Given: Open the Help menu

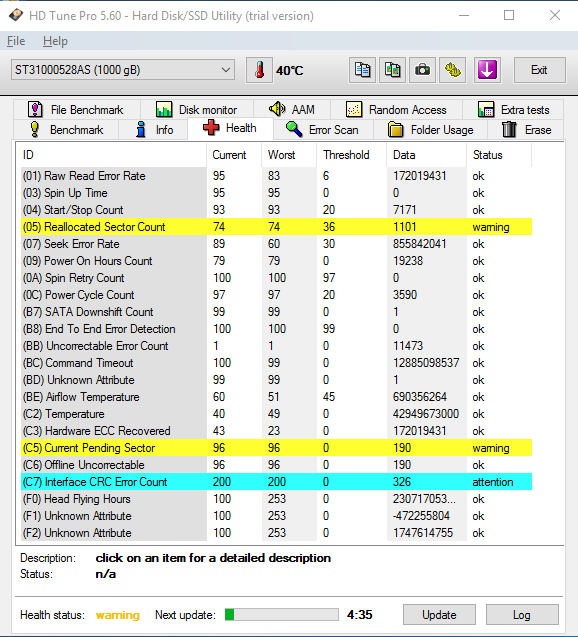Looking at the screenshot, I should [x=55, y=41].
